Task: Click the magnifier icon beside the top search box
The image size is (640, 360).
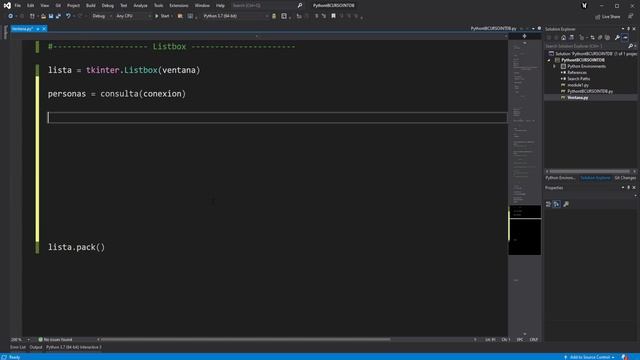Action: [x=300, y=6]
